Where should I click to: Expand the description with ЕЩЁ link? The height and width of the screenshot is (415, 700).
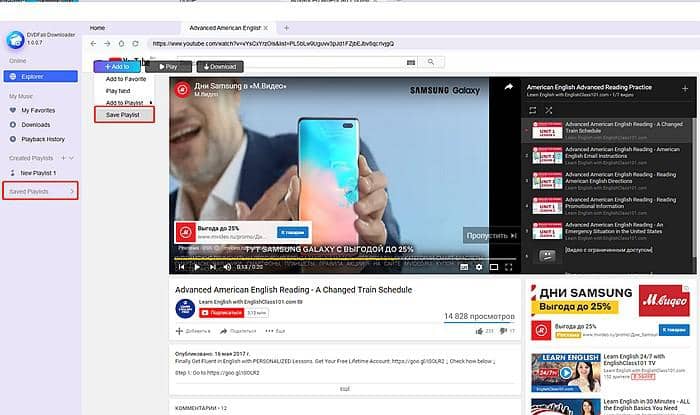(x=345, y=389)
